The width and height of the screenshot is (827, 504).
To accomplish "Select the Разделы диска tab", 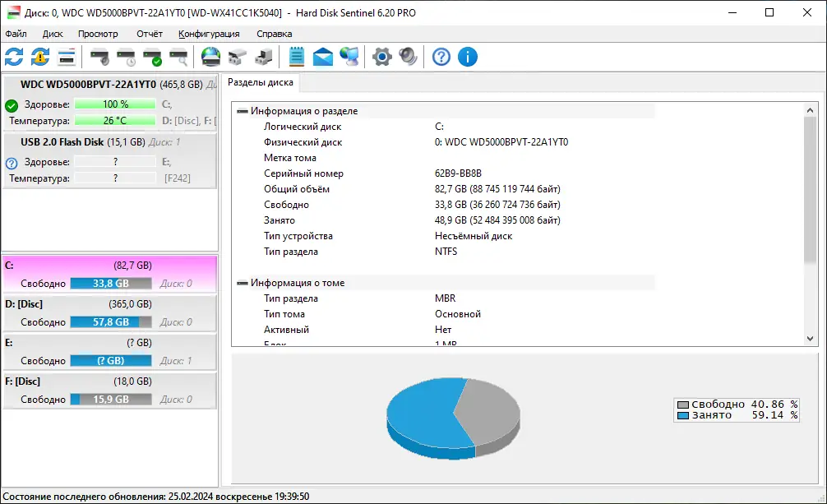I will click(261, 82).
